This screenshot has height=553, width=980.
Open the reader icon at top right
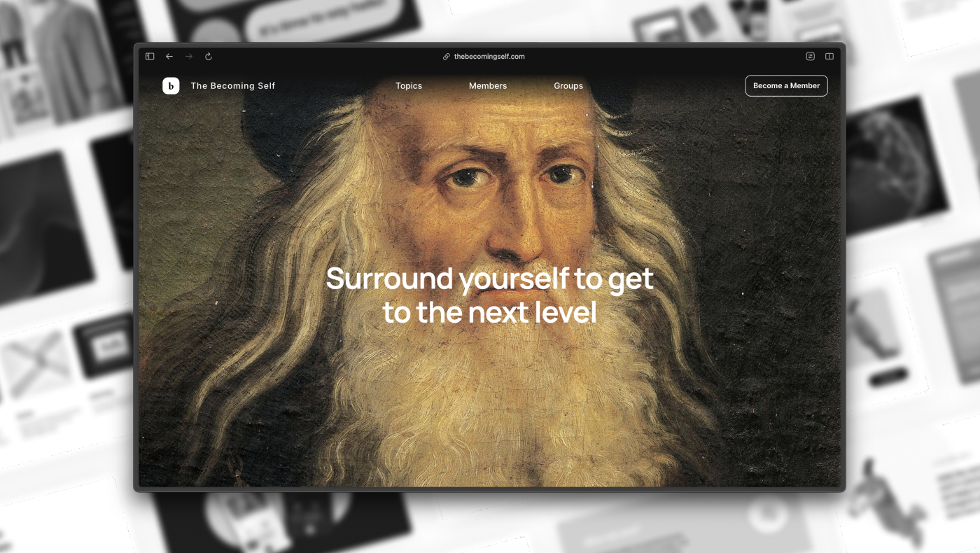coord(811,57)
